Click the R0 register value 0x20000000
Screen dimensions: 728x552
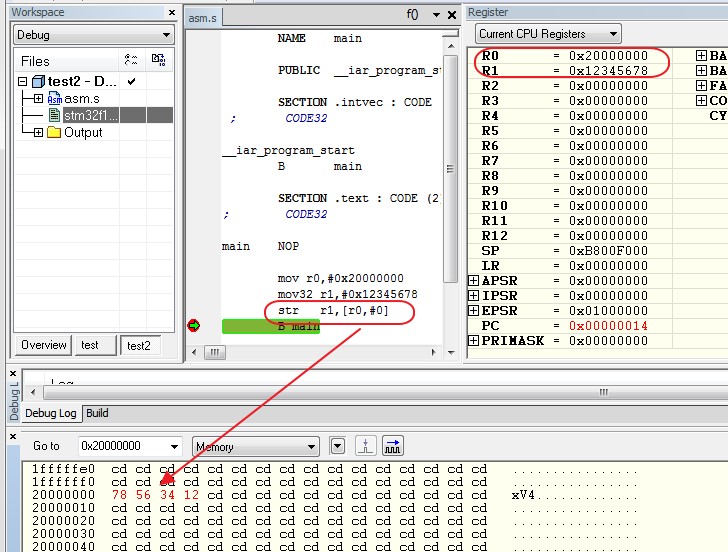click(x=608, y=56)
